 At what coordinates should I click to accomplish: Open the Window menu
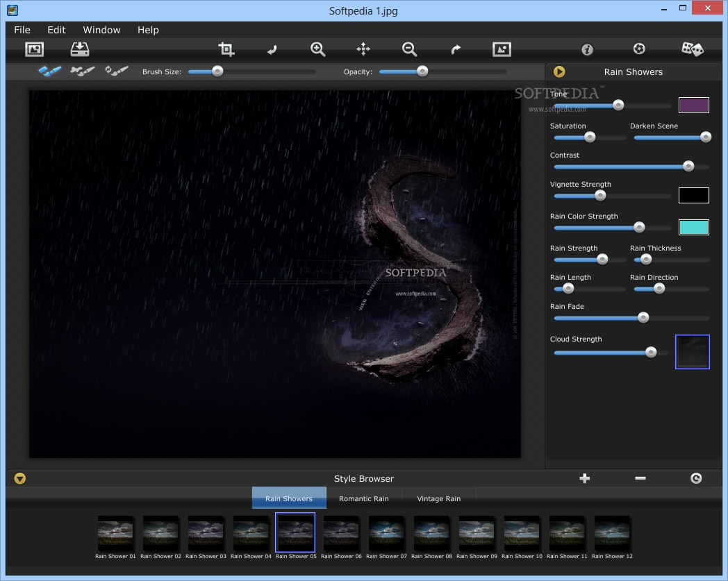[101, 30]
